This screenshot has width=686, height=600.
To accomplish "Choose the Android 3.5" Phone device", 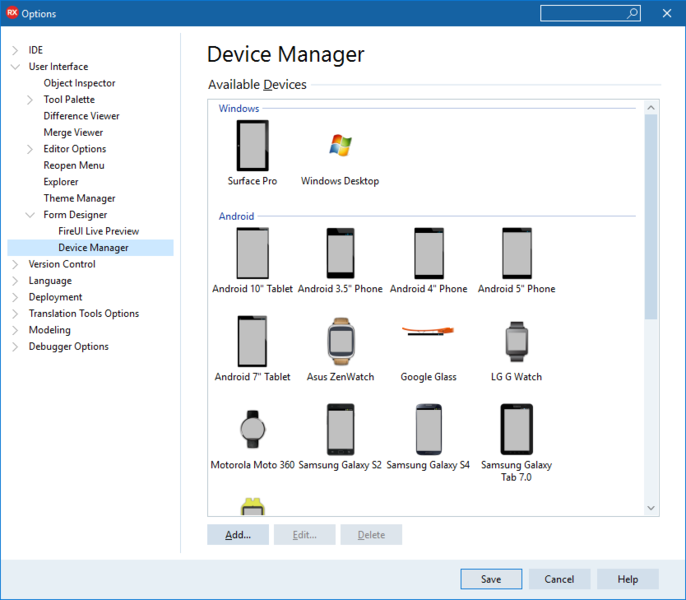I will pyautogui.click(x=340, y=253).
